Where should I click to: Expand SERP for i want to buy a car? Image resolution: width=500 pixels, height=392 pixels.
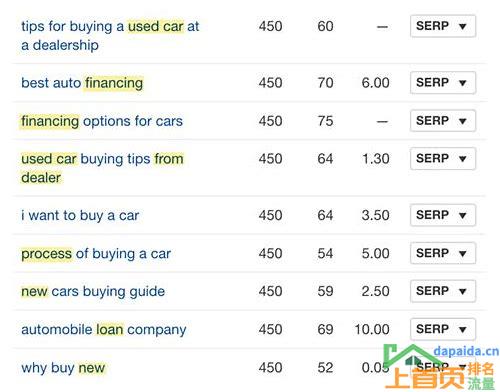443,215
